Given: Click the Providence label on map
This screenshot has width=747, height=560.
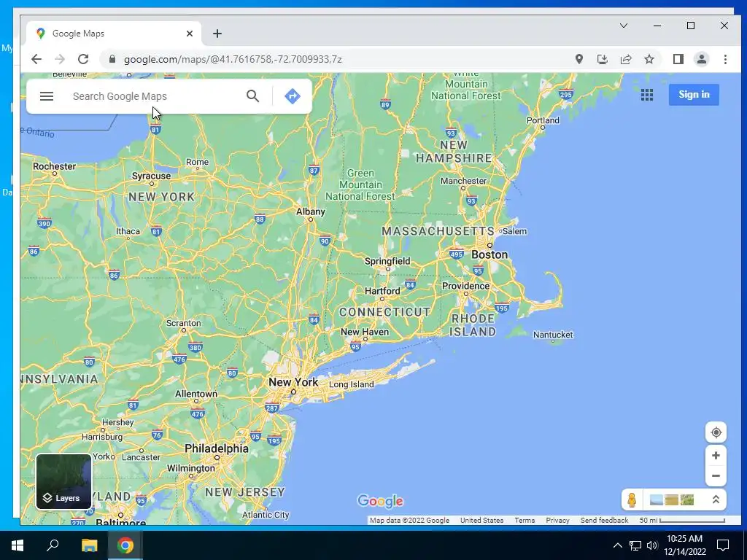Looking at the screenshot, I should click(x=465, y=286).
